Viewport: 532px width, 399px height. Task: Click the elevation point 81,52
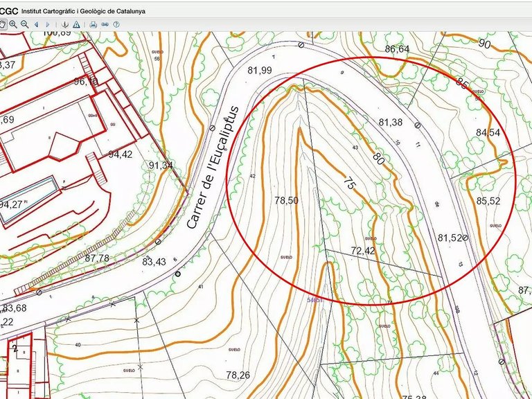point(450,238)
